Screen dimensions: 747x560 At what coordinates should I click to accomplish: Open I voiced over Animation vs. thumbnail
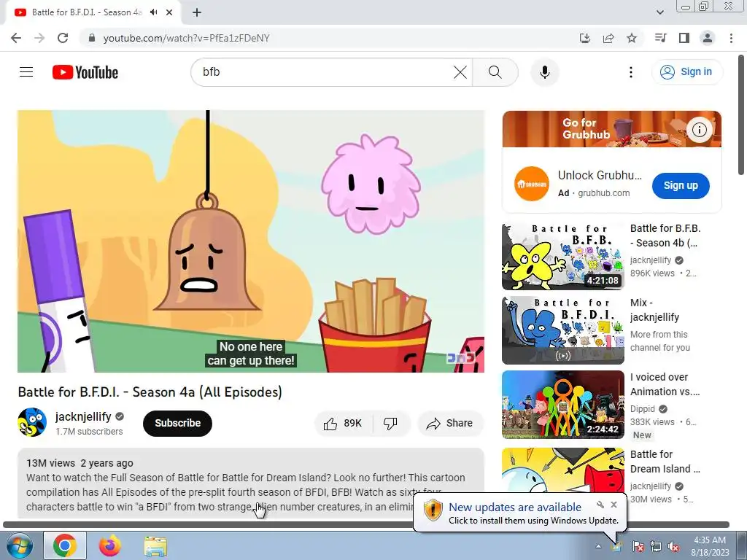562,405
